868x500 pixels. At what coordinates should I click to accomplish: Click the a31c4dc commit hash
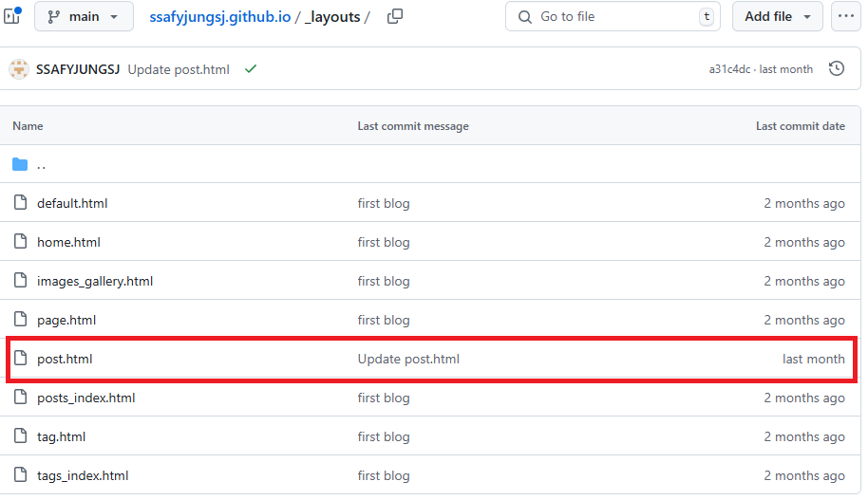729,69
